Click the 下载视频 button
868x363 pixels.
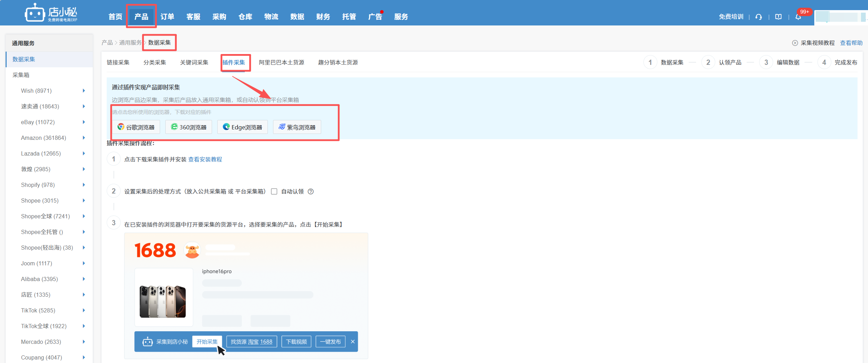[x=296, y=342]
